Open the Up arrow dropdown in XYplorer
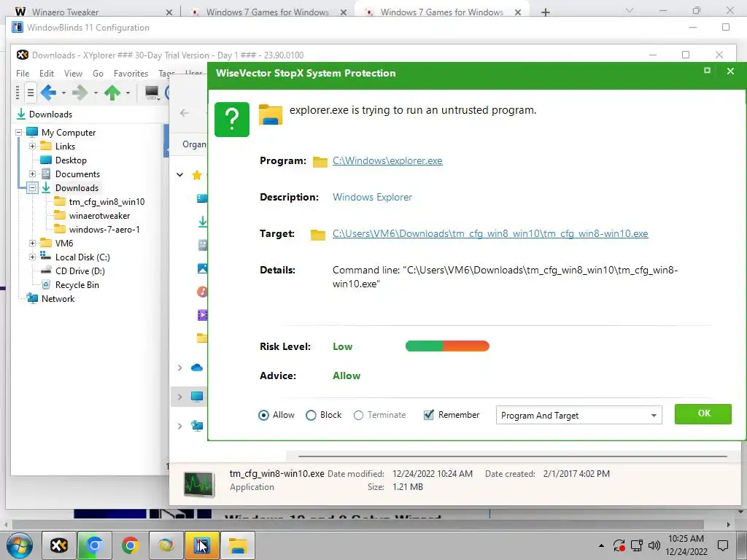747x560 pixels. tap(128, 93)
